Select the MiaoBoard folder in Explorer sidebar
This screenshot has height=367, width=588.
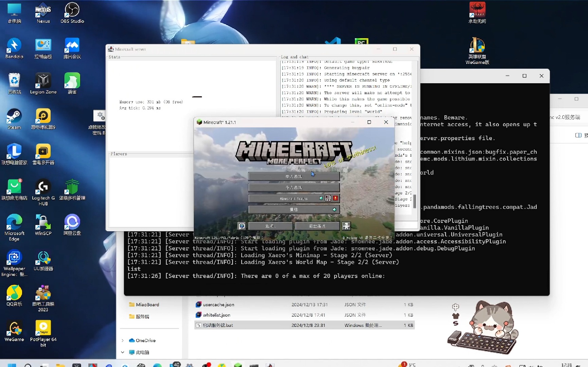click(x=144, y=305)
